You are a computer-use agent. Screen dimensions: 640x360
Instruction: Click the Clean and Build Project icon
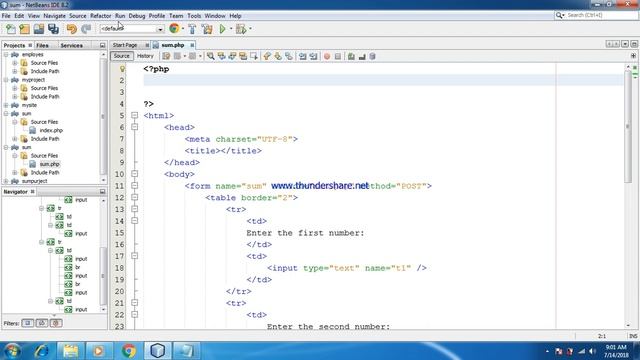pos(207,29)
